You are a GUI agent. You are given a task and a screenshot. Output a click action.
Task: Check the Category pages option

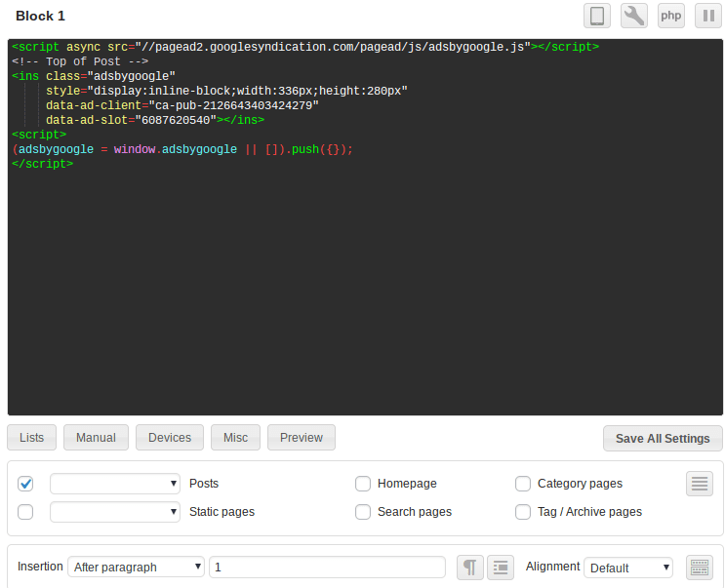[523, 484]
